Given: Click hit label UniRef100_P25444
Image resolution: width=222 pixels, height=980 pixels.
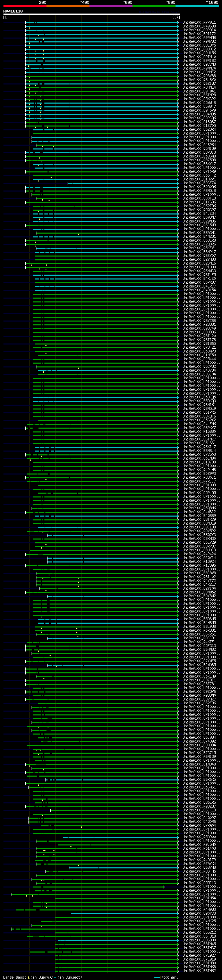Looking at the screenshot, I should coord(199,359).
